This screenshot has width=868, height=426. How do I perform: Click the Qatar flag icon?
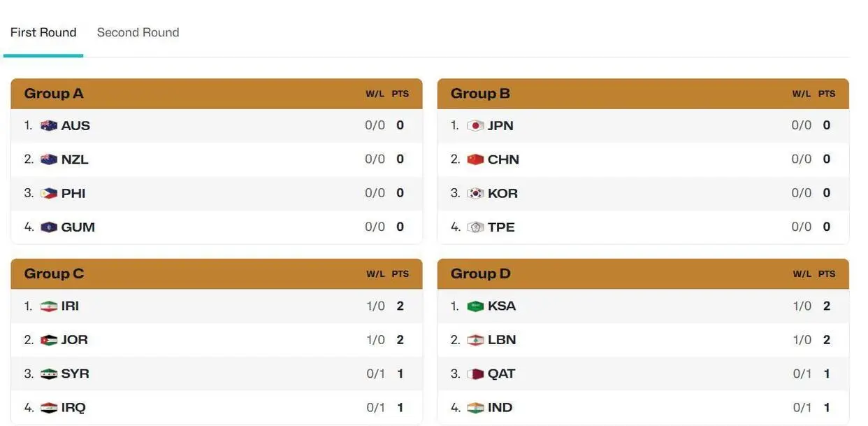[475, 374]
